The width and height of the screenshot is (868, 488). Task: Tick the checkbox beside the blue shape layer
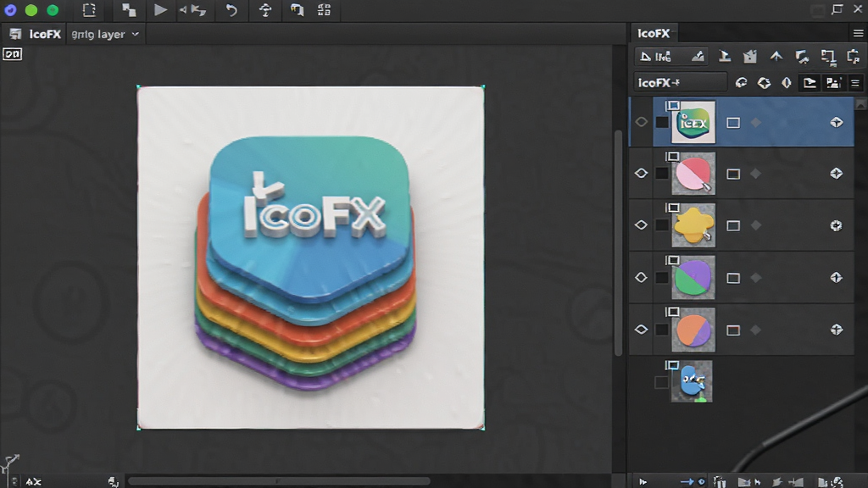point(661,382)
